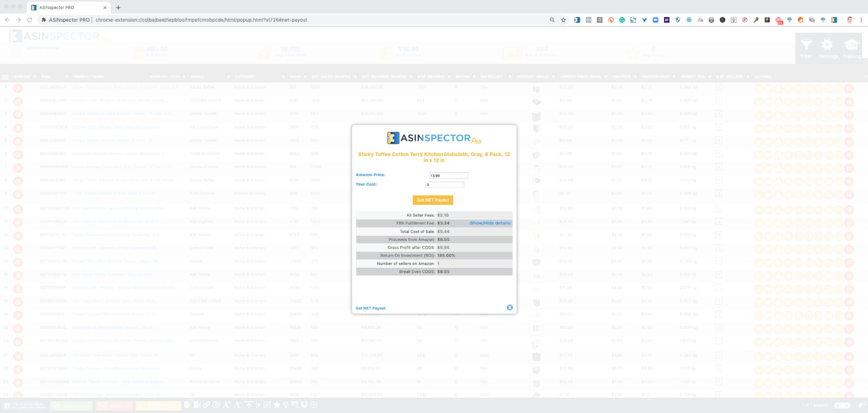Bookmark this page with the star icon
The width and height of the screenshot is (868, 413).
[563, 20]
